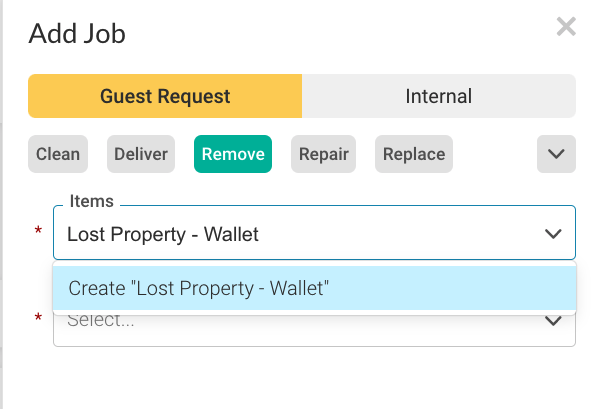This screenshot has width=597, height=409.
Task: Switch to the Internal tab
Action: 439,96
